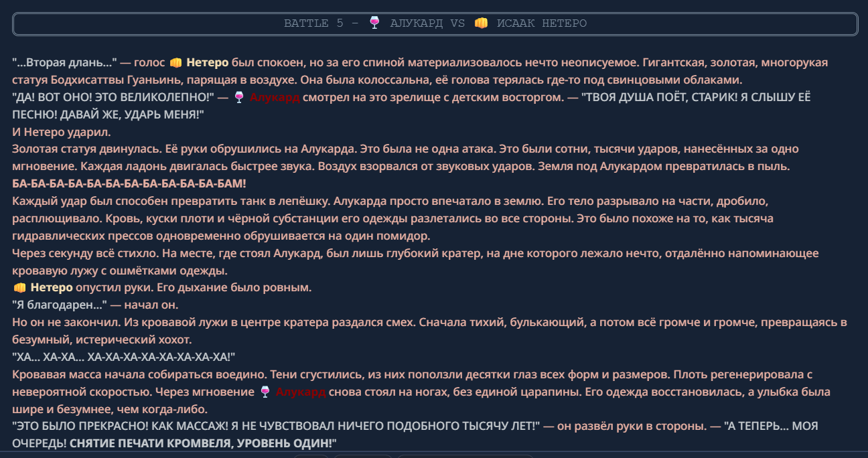Click the red name 'Алукард' before 'смотрел на это зрелище'
The image size is (868, 458).
coord(275,98)
